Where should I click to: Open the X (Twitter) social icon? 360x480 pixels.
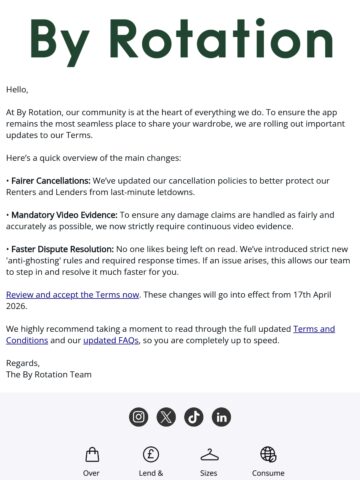(166, 417)
